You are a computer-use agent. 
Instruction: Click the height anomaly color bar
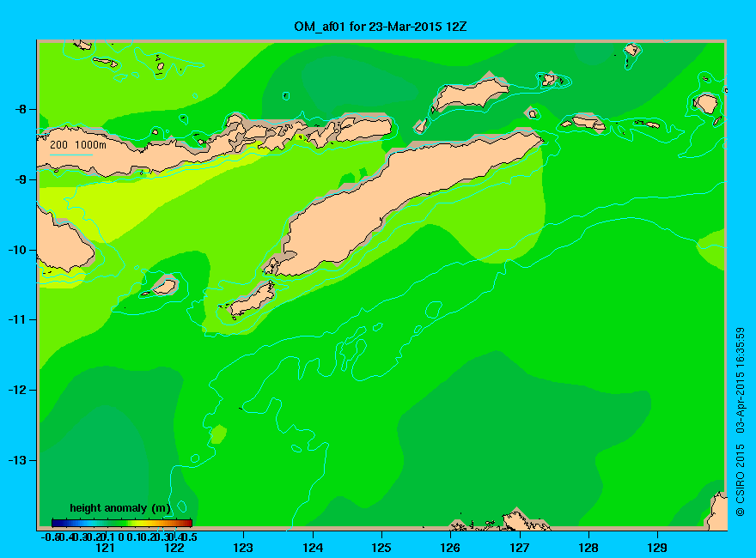121,523
